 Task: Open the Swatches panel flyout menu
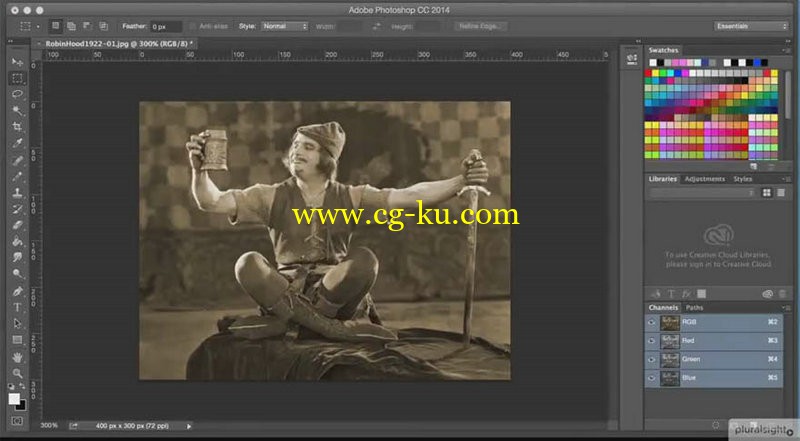pos(786,50)
